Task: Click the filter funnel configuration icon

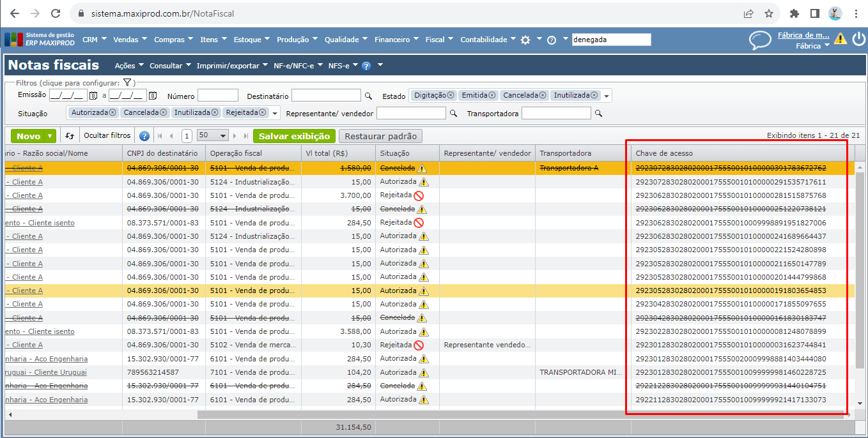Action: tap(127, 83)
